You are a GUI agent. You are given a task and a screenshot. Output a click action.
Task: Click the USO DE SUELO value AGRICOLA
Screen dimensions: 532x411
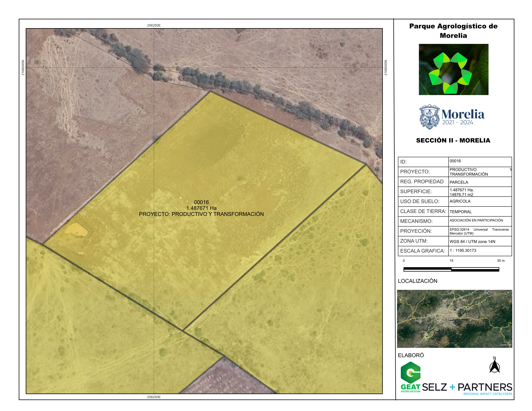(460, 201)
